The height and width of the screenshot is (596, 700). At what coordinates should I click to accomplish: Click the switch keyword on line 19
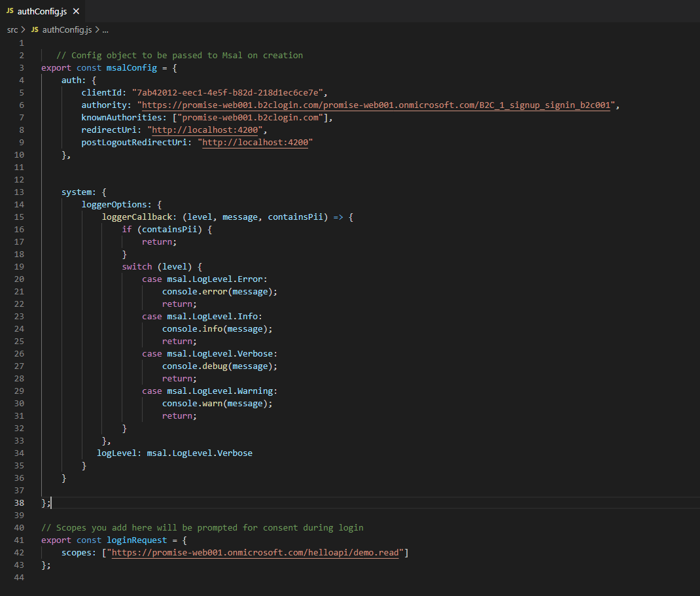pos(137,266)
